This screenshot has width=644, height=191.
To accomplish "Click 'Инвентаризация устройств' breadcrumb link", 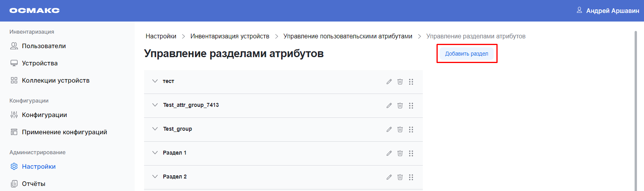I will click(230, 36).
